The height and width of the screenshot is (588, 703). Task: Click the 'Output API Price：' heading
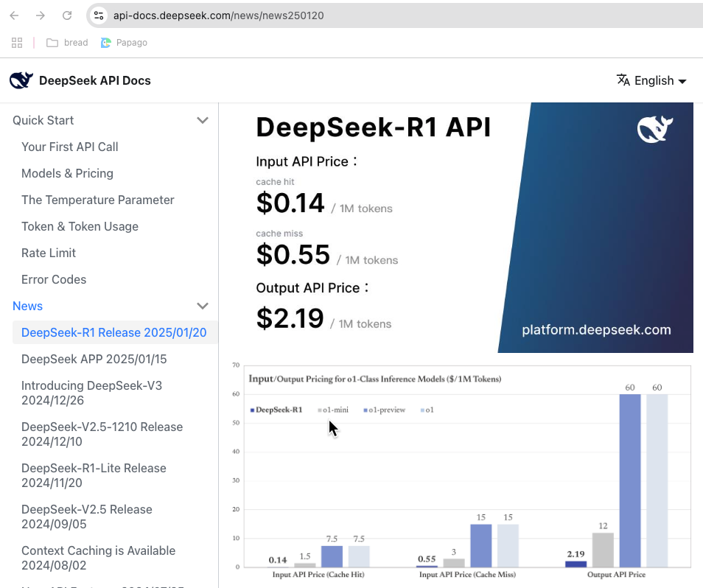pyautogui.click(x=312, y=287)
